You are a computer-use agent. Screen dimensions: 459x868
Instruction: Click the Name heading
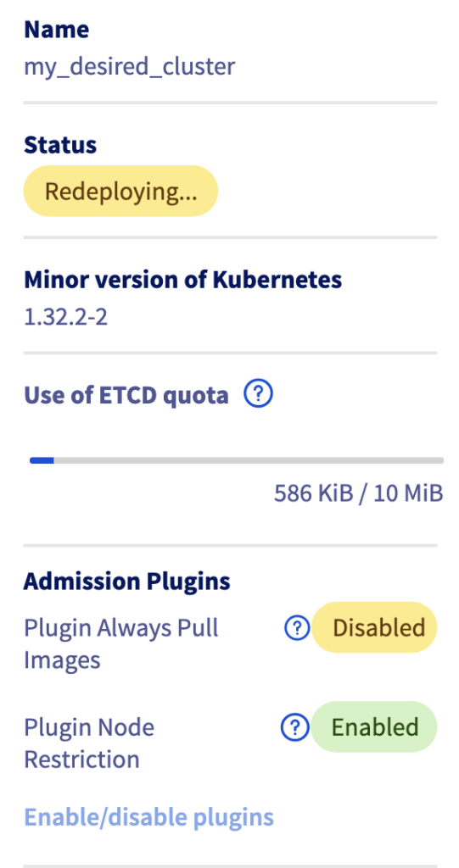(57, 30)
